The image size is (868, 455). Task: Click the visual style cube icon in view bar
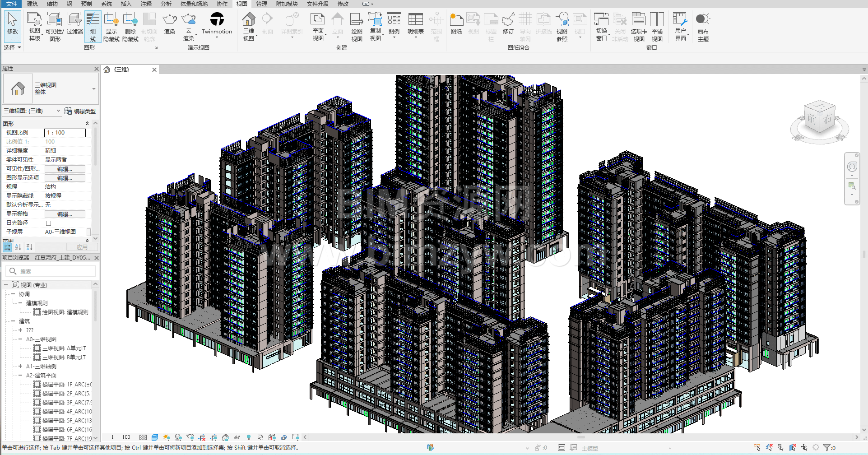155,437
